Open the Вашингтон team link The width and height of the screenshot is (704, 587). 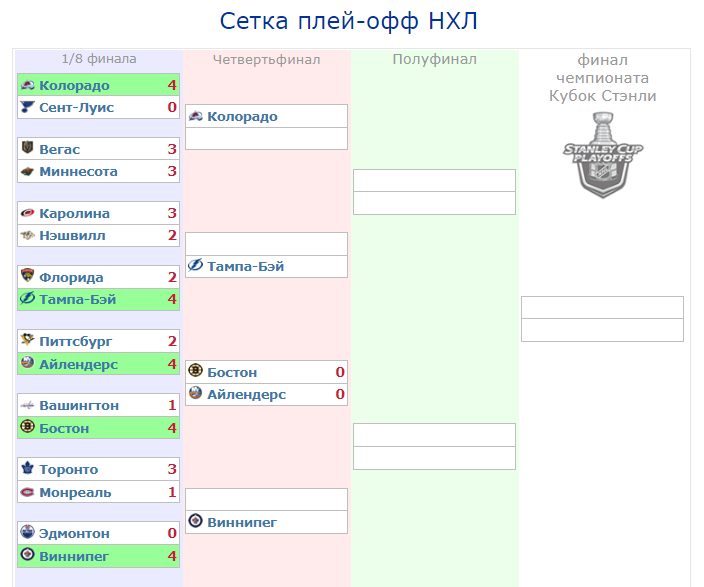79,405
